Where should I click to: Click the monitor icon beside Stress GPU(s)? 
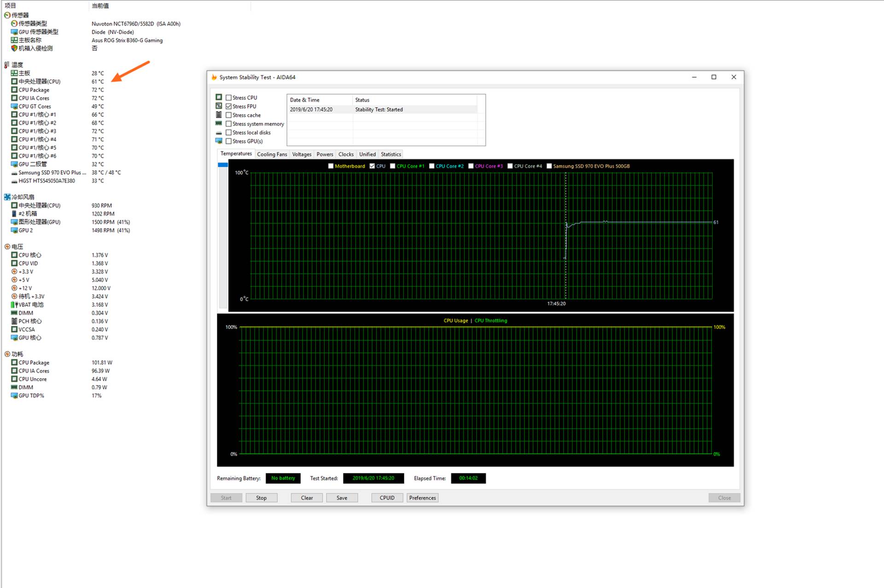219,141
